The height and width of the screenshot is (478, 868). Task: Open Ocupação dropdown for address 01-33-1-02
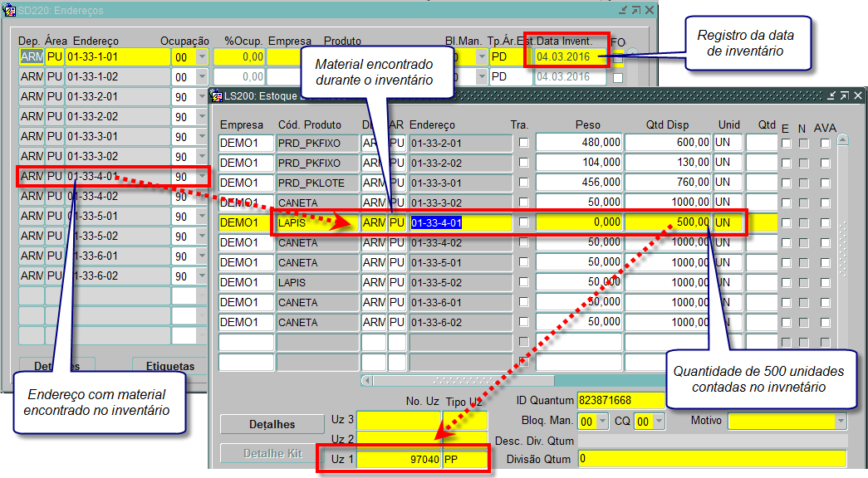pos(202,77)
